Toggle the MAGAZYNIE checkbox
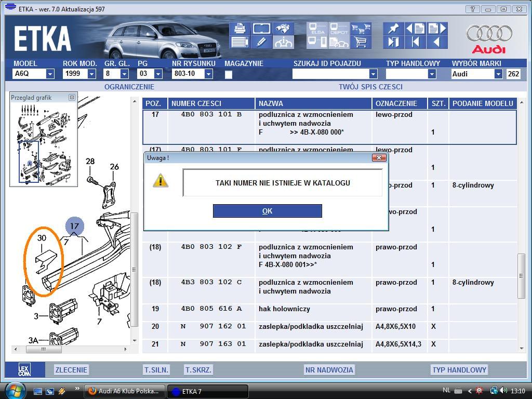Image resolution: width=532 pixels, height=399 pixels. [x=229, y=74]
